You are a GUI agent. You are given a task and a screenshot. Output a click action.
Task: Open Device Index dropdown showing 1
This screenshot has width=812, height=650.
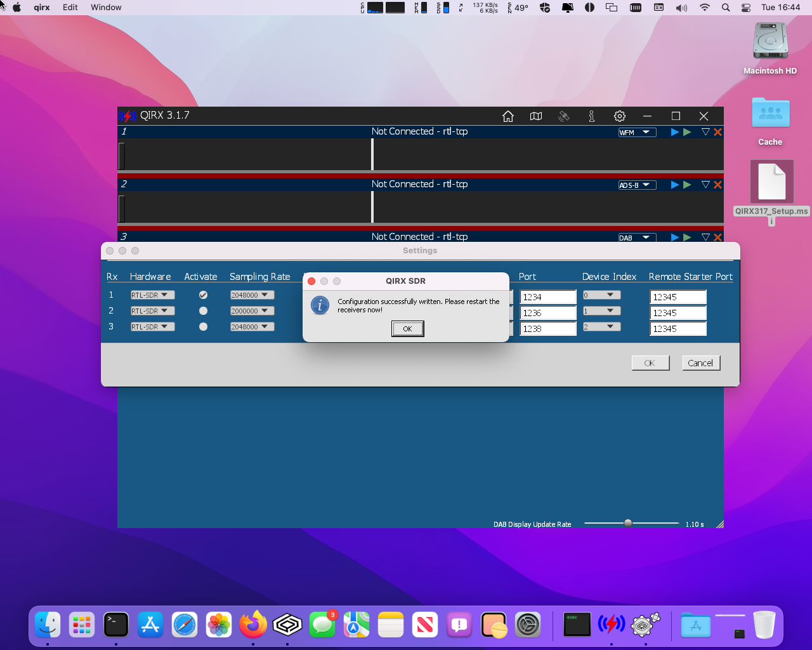[601, 311]
